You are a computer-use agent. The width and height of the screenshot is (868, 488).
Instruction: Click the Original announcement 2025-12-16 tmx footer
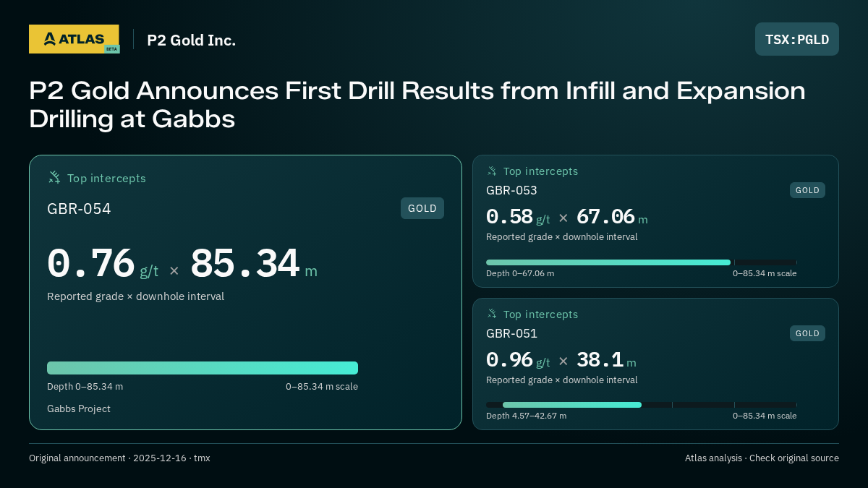point(119,458)
